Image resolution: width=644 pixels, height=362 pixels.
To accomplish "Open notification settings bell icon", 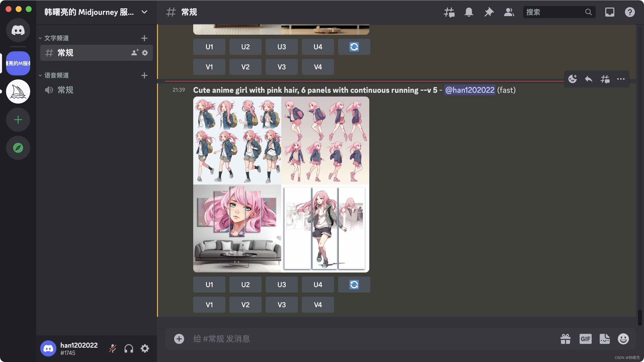I will [469, 12].
